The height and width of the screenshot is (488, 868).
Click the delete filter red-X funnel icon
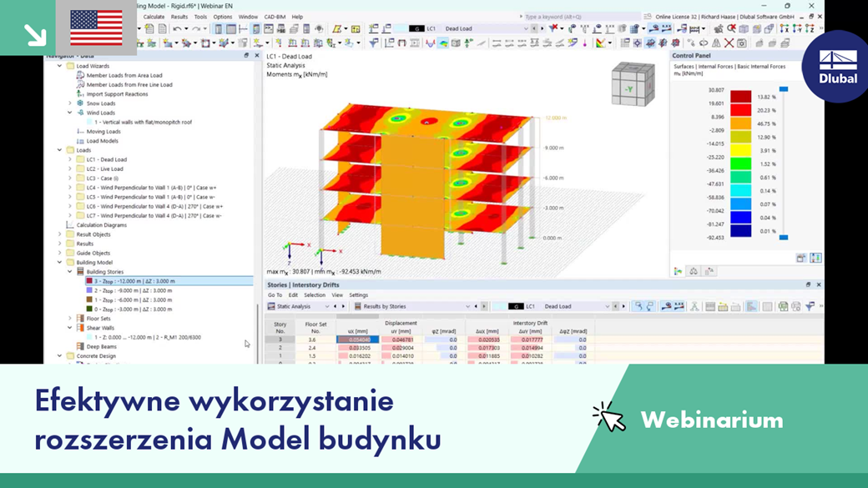click(553, 28)
